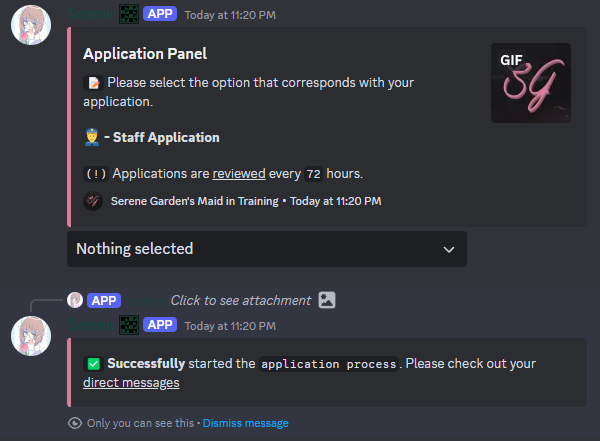Click the APP badge on the top message

(160, 14)
